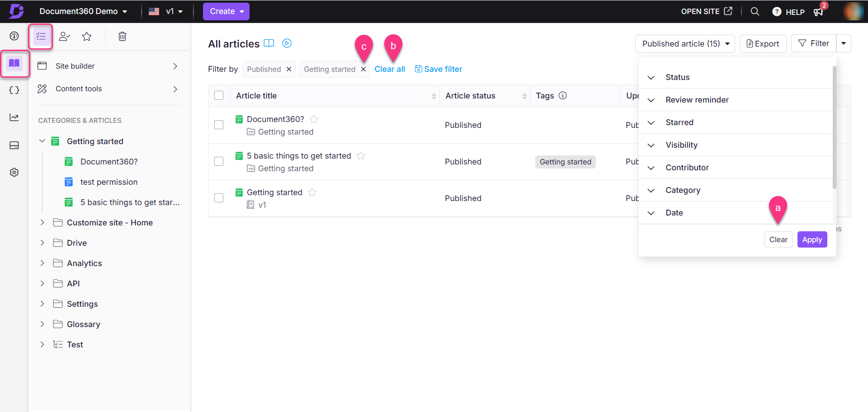Expand the Drive category folder
Screen dimensions: 868x412
[42, 243]
